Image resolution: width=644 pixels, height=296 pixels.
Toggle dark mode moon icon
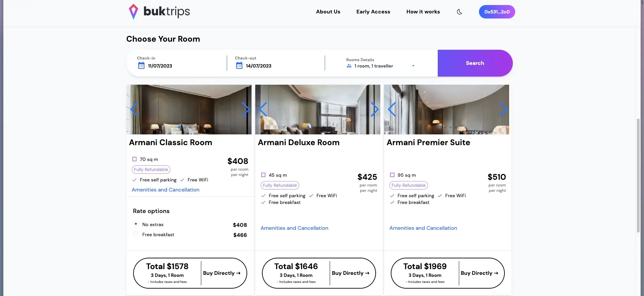460,12
